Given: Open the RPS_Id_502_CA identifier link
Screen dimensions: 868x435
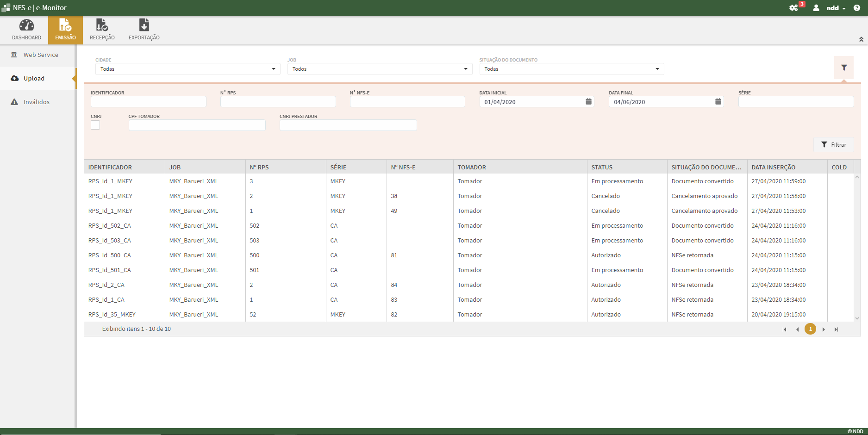Looking at the screenshot, I should (x=110, y=226).
